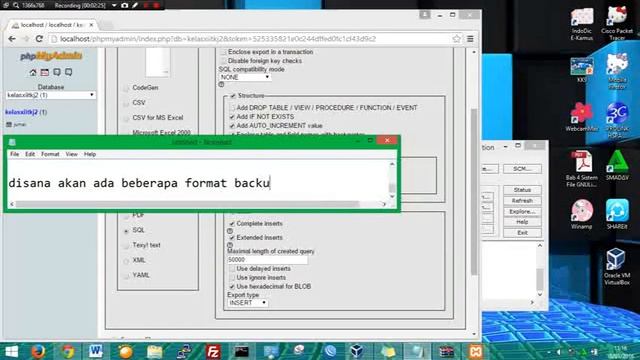Open the SHAREit desktop icon
The image size is (640, 360).
617,214
